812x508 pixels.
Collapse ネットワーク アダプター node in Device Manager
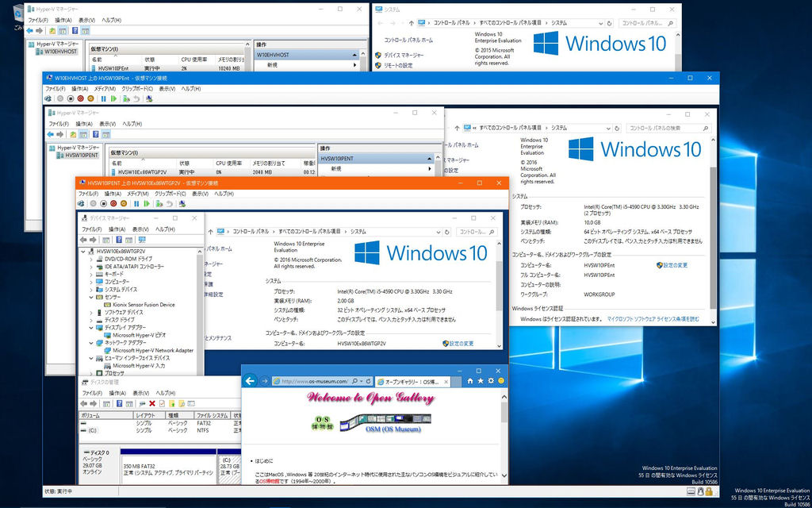(x=92, y=343)
